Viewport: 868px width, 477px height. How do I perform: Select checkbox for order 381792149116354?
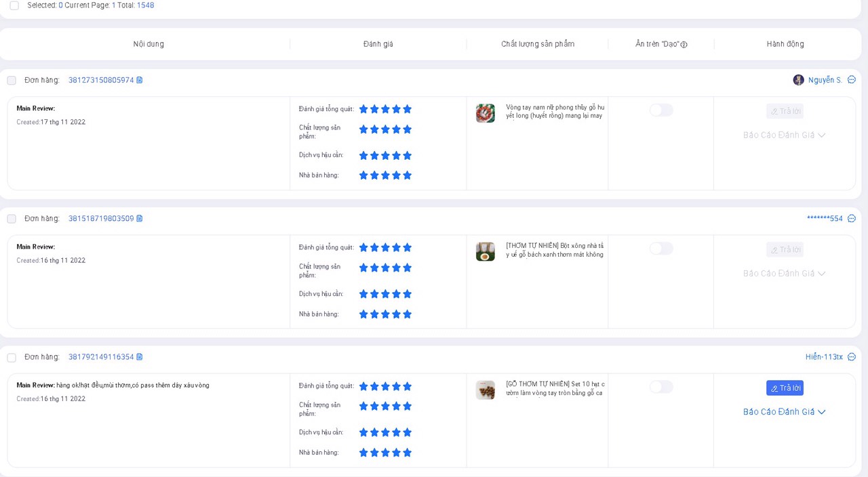pyautogui.click(x=12, y=357)
